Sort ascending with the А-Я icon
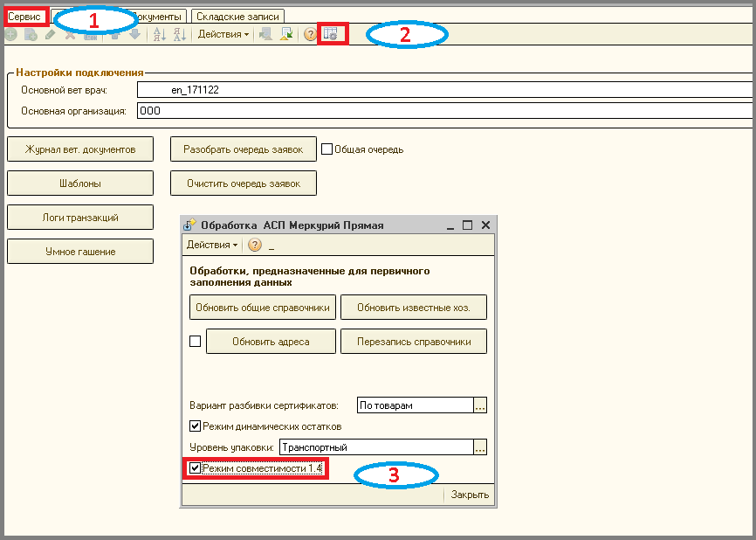The height and width of the screenshot is (540, 756). (x=159, y=34)
